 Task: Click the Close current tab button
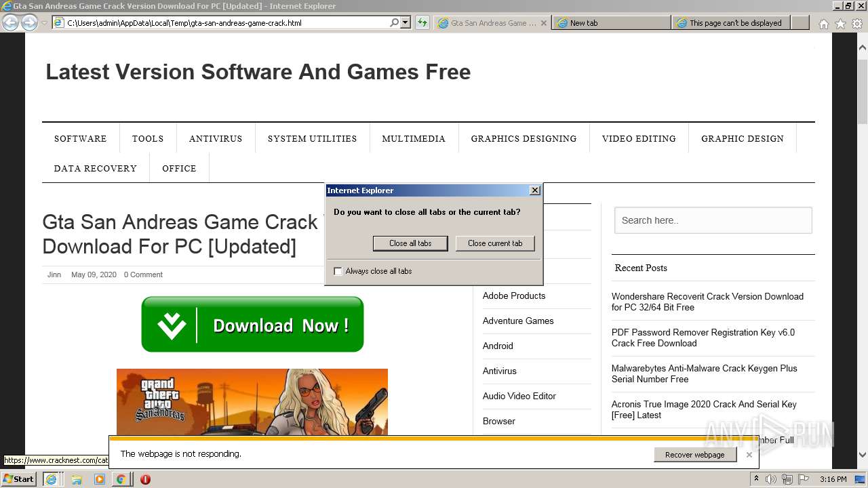click(495, 243)
